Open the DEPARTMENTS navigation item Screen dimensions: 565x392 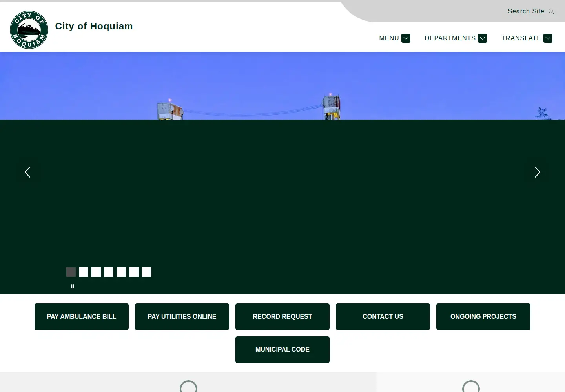450,38
